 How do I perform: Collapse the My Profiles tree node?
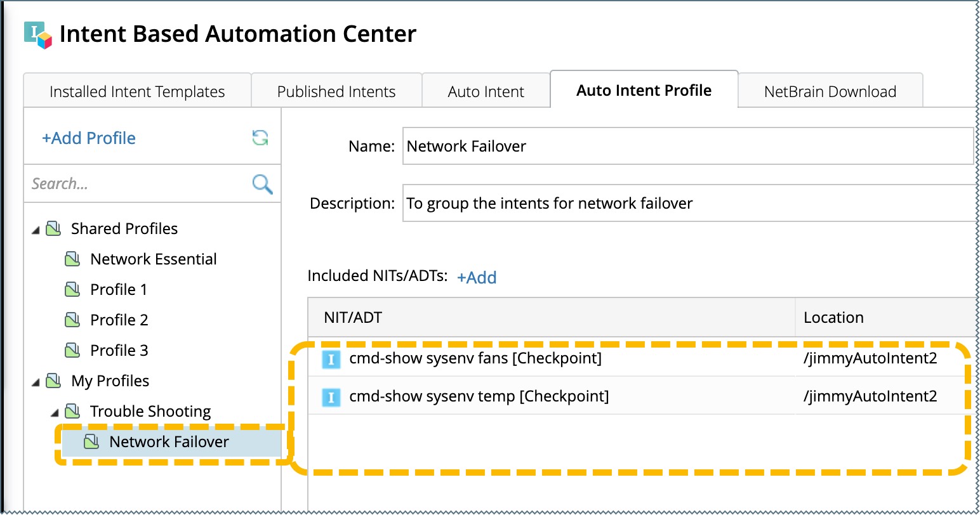[x=36, y=382]
